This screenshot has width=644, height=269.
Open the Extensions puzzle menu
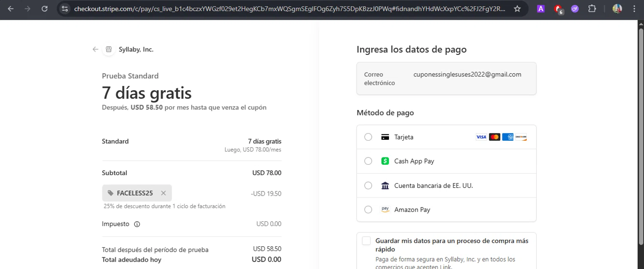tap(592, 9)
